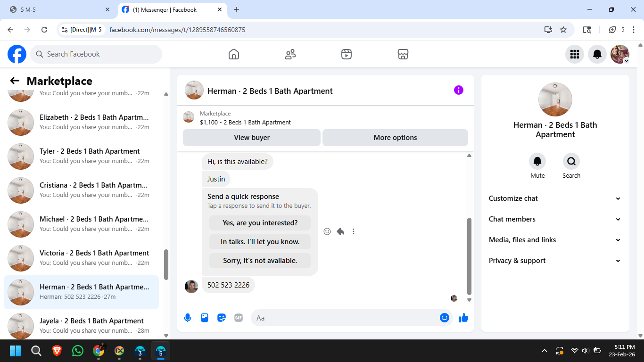Open the Facebook menu grid icon
Image resolution: width=644 pixels, height=362 pixels.
(x=575, y=54)
